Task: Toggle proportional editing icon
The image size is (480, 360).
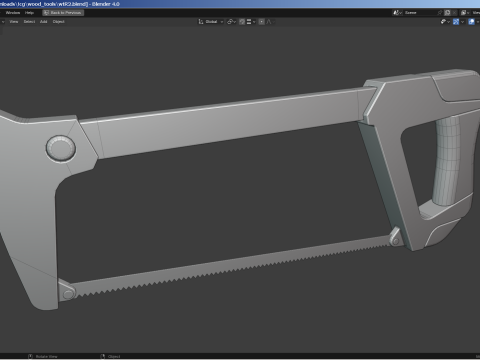Action: (x=262, y=22)
